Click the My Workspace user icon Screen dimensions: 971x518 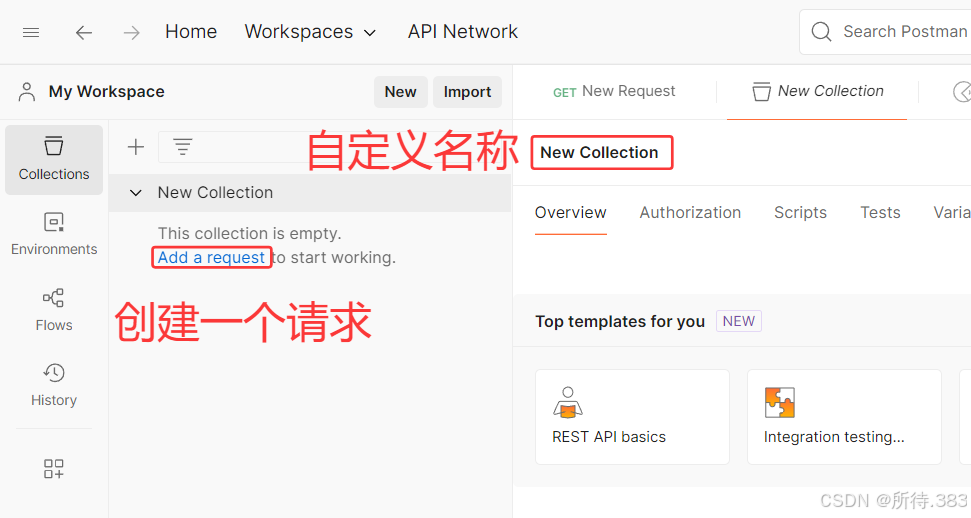27,92
